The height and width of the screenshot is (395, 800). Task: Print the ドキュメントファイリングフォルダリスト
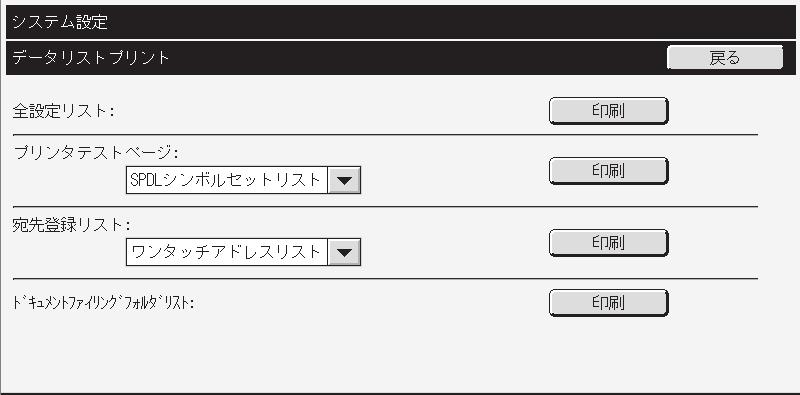pos(609,303)
